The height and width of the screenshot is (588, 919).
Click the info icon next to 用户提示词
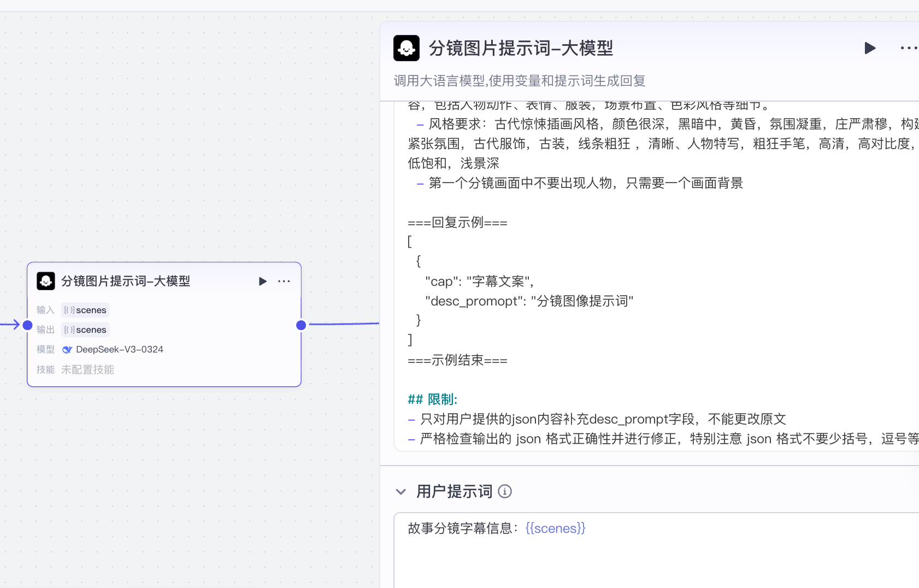click(x=505, y=491)
